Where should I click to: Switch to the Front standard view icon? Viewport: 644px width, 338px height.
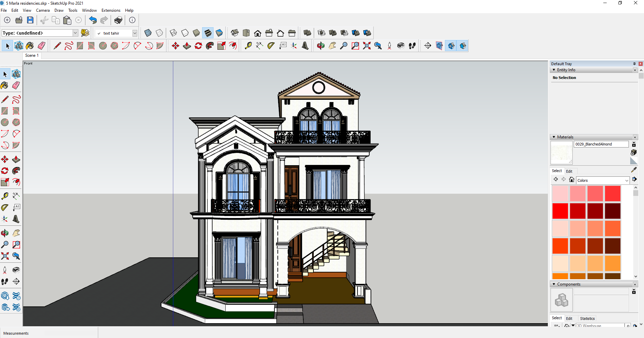[258, 33]
